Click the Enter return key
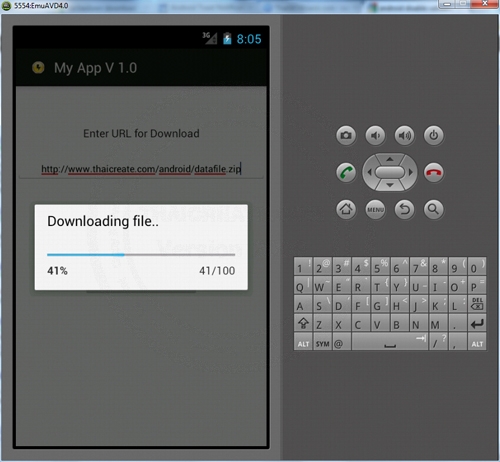 (x=477, y=323)
